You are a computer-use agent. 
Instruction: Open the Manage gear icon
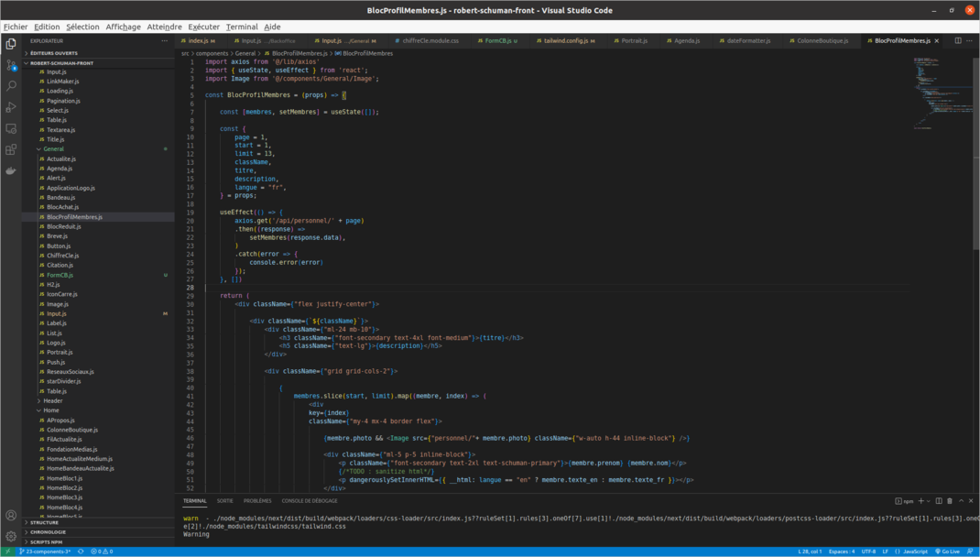click(11, 536)
